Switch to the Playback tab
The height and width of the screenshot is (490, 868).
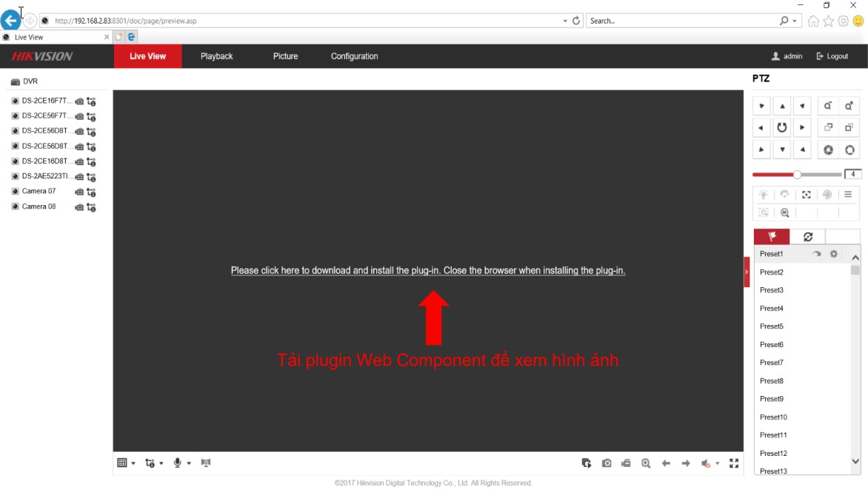216,56
